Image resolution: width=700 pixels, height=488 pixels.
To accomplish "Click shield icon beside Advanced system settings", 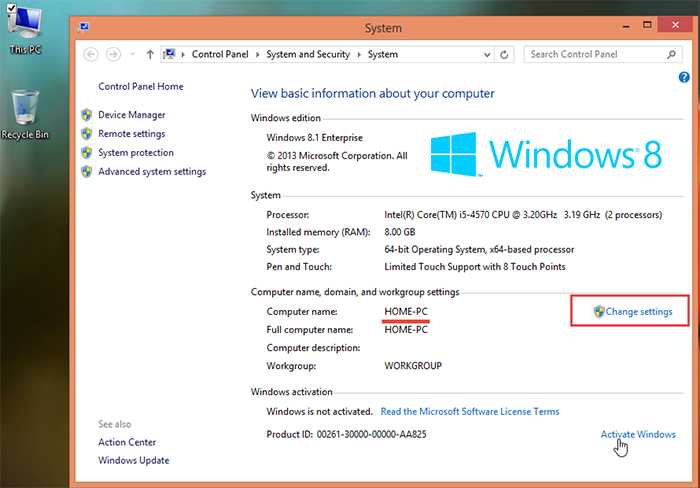I will click(x=87, y=171).
